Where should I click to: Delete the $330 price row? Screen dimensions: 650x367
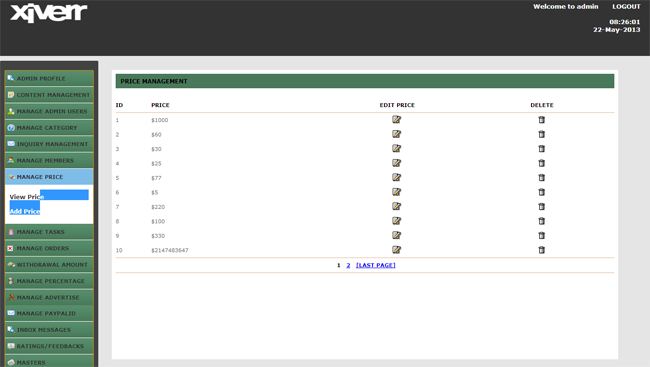[541, 236]
